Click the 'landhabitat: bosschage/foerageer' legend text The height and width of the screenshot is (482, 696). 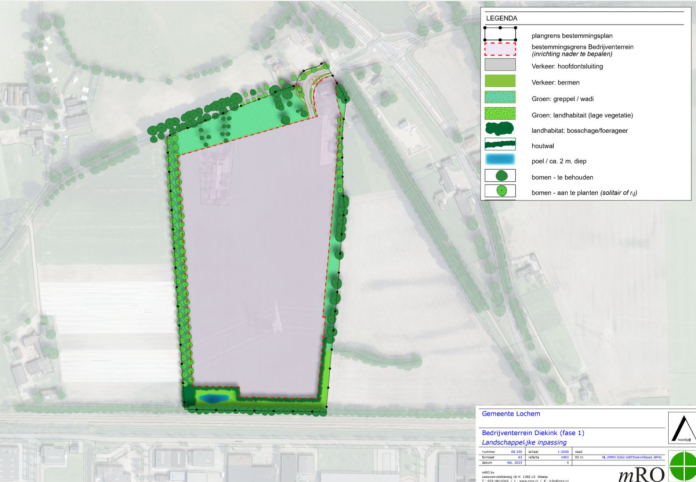(x=580, y=130)
